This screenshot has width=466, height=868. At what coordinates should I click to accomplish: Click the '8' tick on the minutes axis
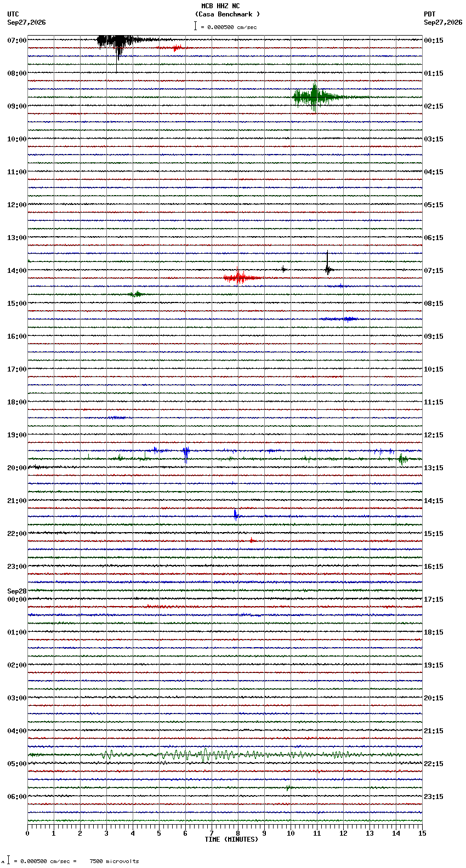[238, 833]
